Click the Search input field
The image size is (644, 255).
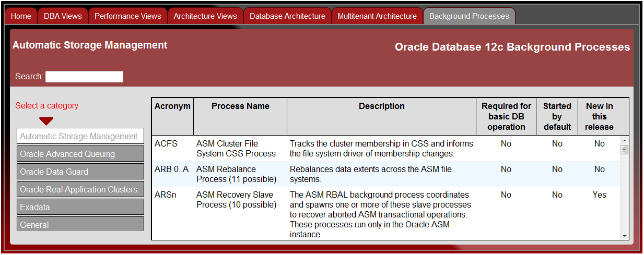tap(84, 77)
